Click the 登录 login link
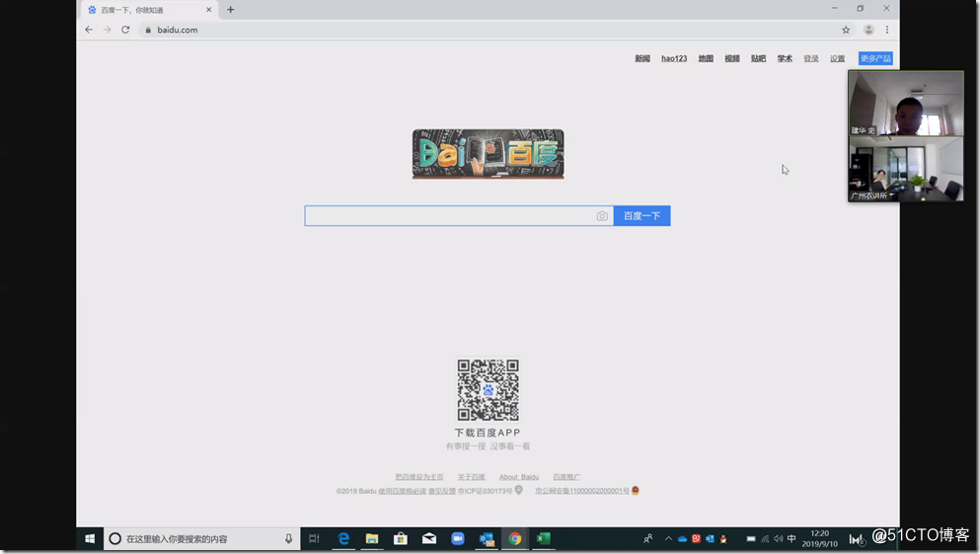Viewport: 980px width, 554px height. (810, 58)
